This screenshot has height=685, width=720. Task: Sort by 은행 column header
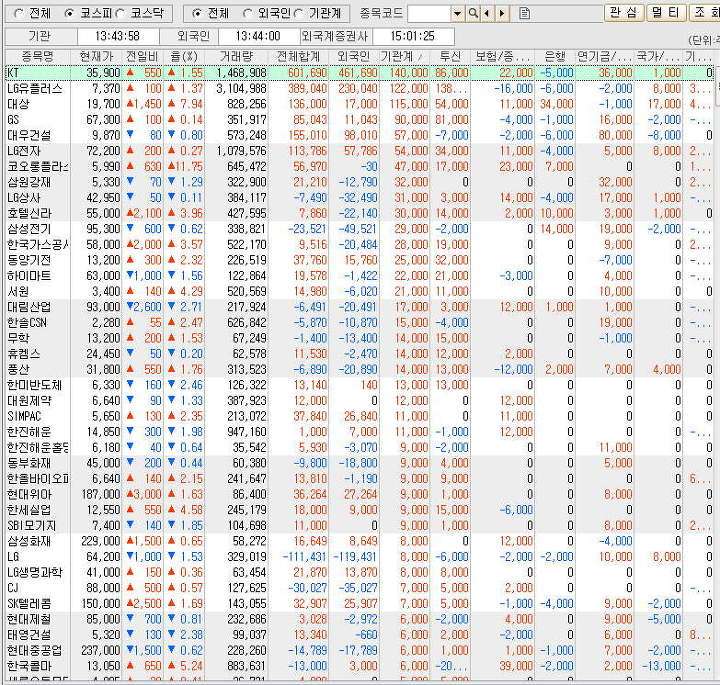(555, 56)
